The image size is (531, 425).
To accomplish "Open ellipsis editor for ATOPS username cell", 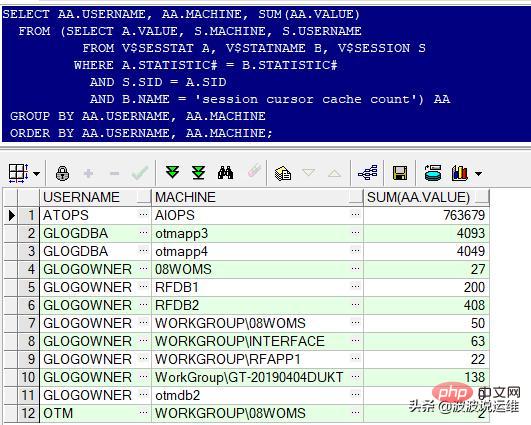I will coord(144,214).
